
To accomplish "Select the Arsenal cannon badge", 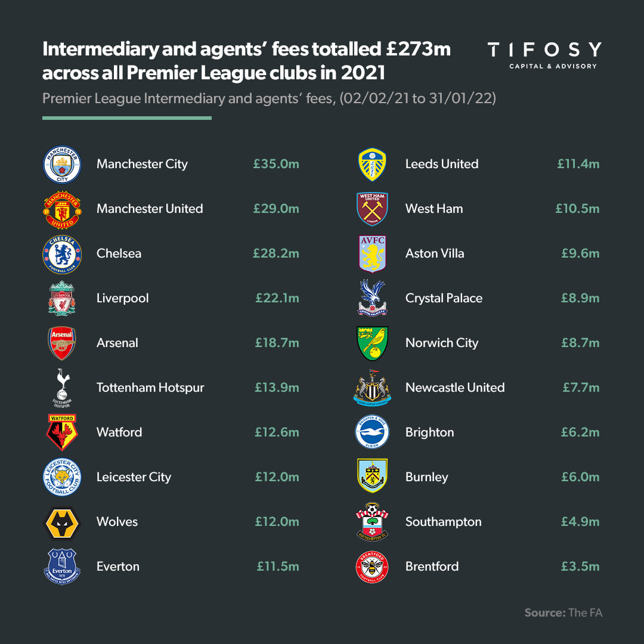I will click(x=62, y=343).
